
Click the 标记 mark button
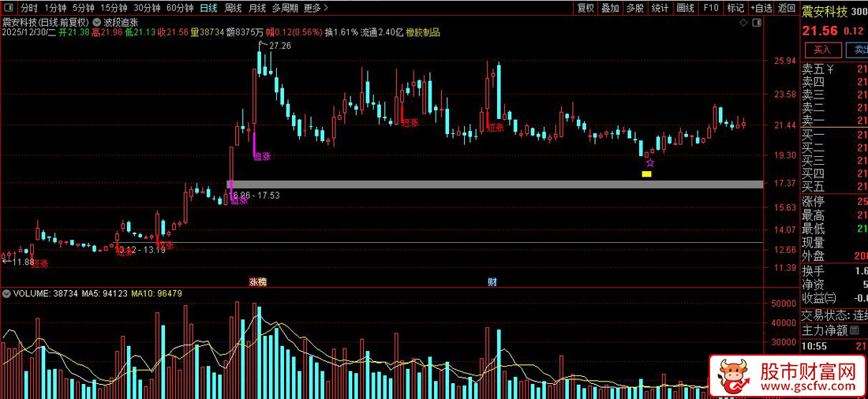(735, 8)
